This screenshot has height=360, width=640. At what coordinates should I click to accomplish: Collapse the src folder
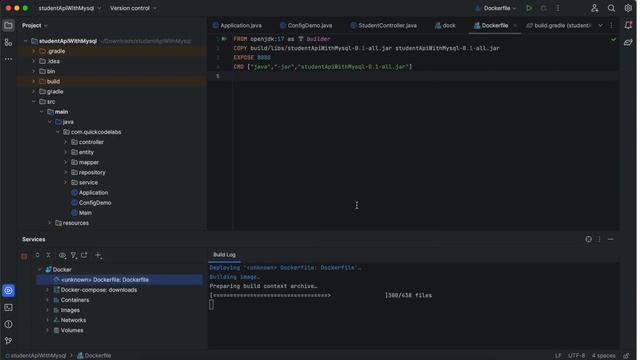coord(34,102)
